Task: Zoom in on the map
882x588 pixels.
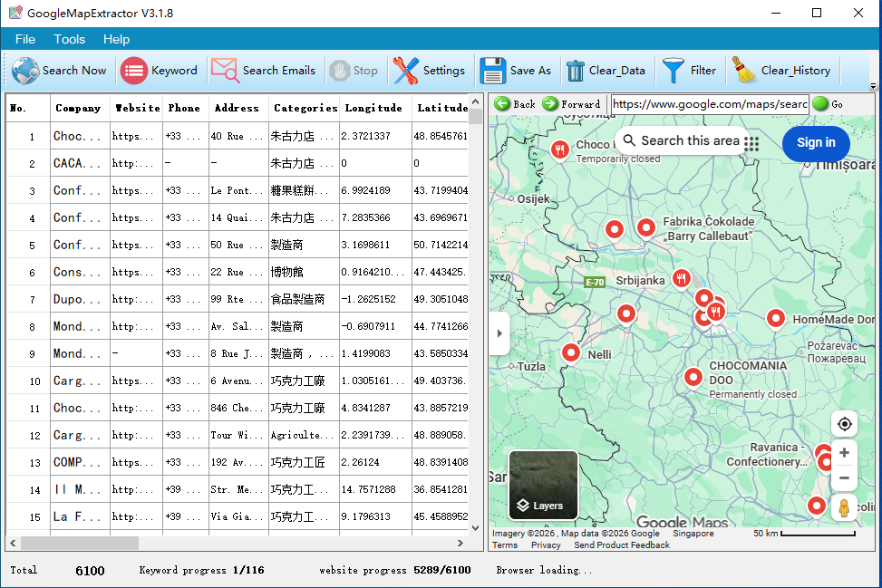Action: tap(844, 452)
